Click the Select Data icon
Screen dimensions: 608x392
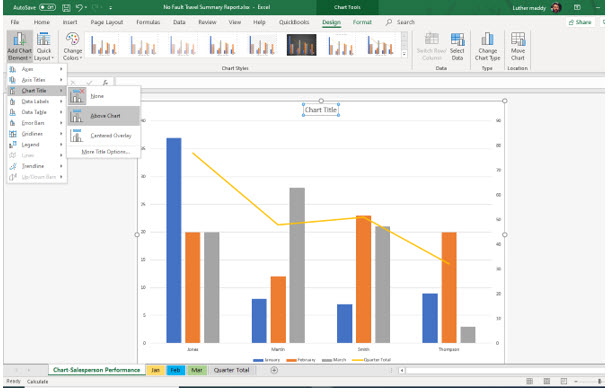coord(457,47)
